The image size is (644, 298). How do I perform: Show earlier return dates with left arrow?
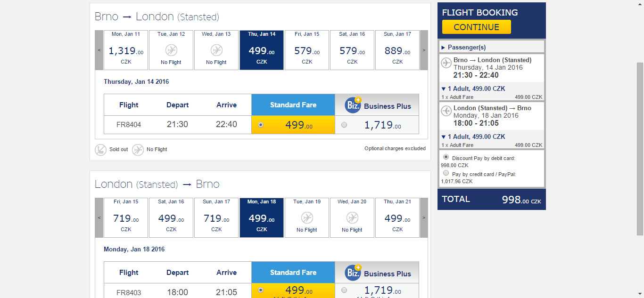click(x=99, y=217)
